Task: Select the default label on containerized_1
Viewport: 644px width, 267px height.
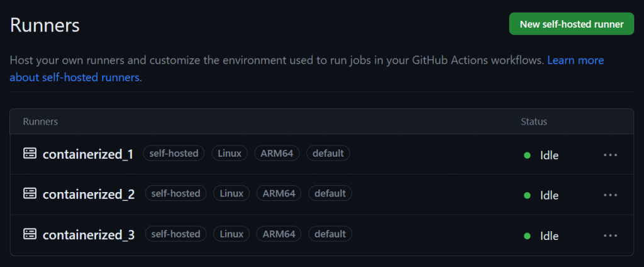Action: pos(328,153)
